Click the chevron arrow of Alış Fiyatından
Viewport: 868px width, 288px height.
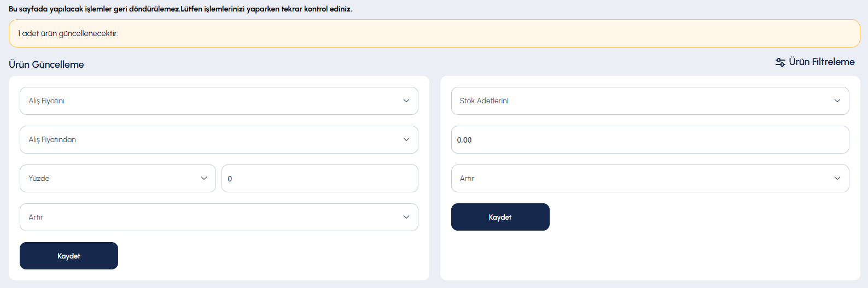click(406, 140)
